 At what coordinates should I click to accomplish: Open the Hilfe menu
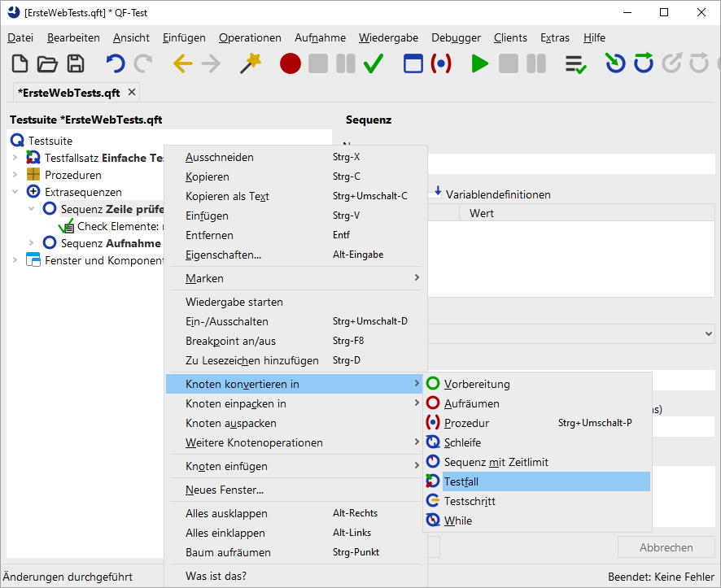pyautogui.click(x=594, y=37)
